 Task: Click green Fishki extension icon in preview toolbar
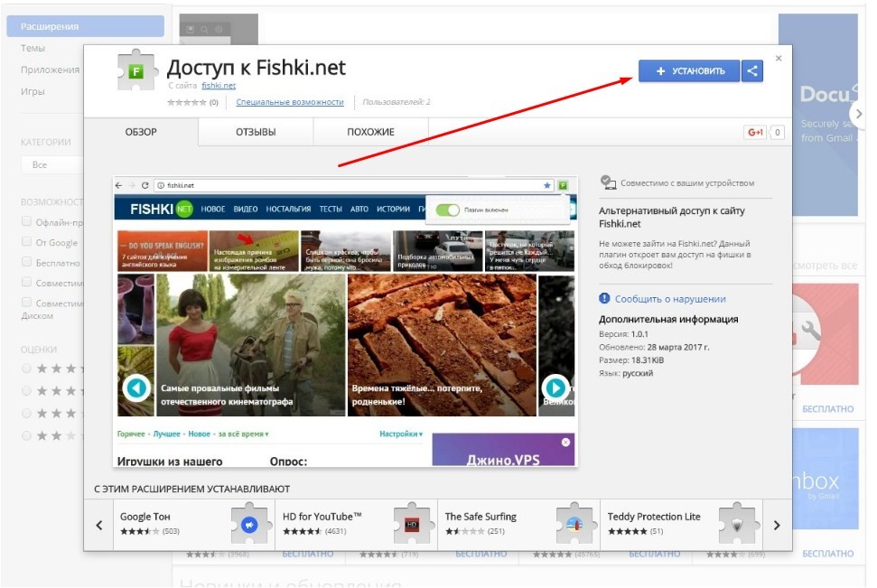point(563,185)
